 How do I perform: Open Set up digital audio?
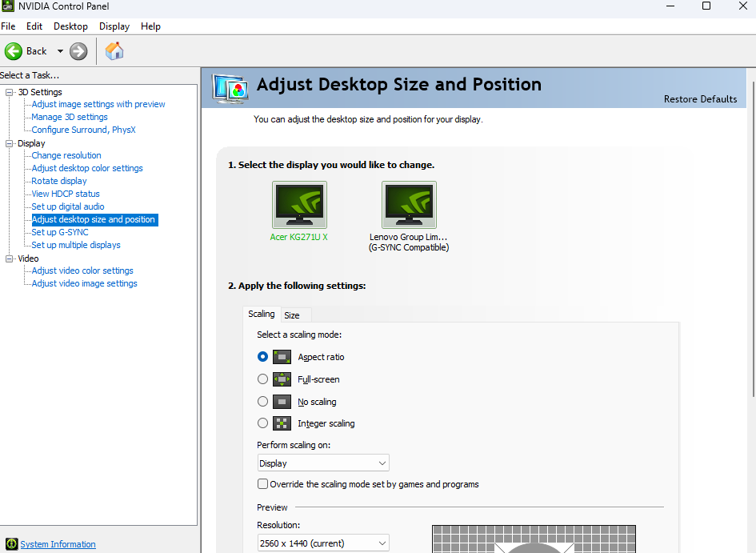tap(68, 206)
